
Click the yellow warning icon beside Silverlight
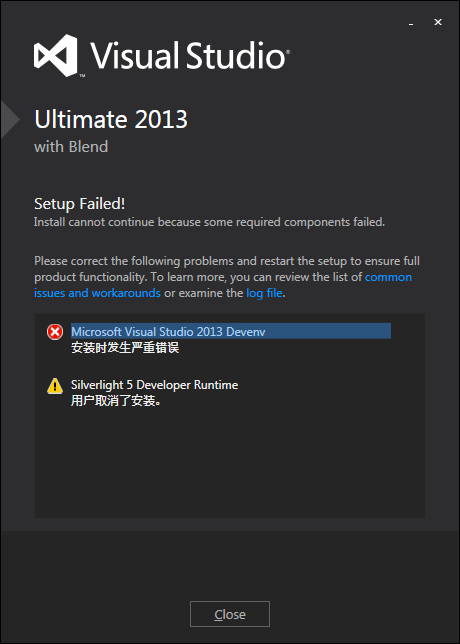pos(55,386)
